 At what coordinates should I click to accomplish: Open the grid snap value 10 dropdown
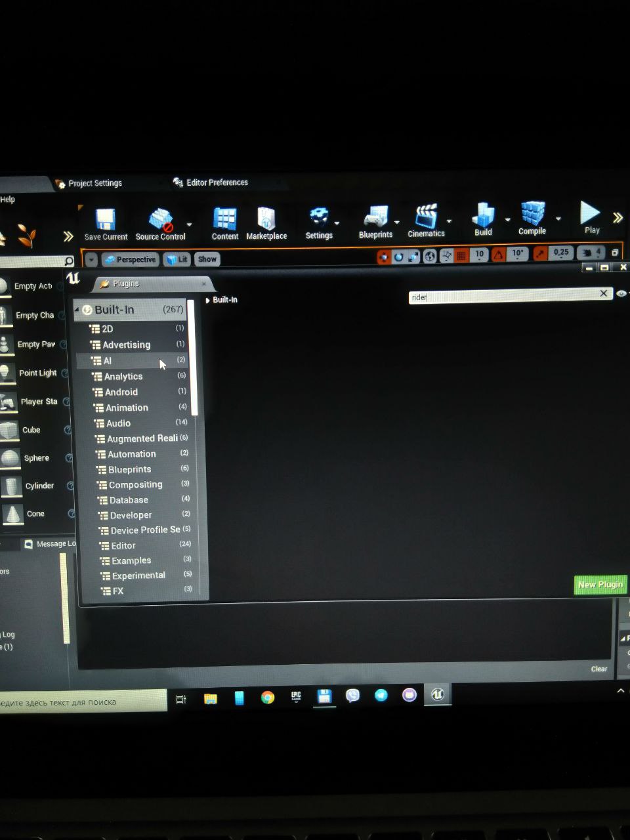tap(480, 255)
